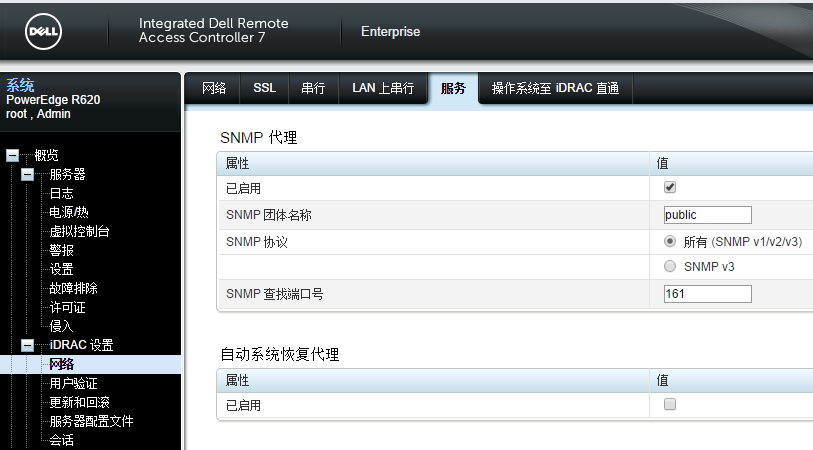Select 所有 (SNMP v1/v2/v3) protocol option
Screen dimensions: 813x450
pyautogui.click(x=670, y=242)
